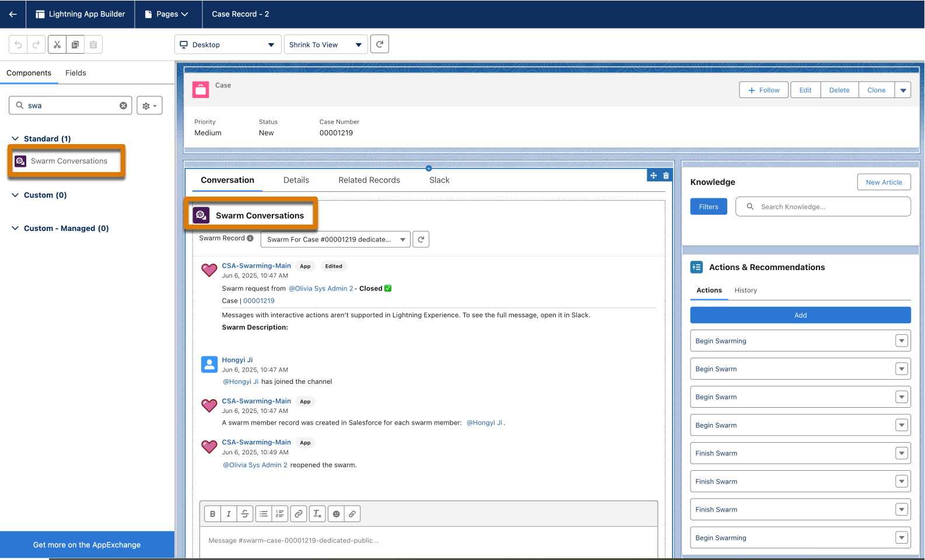
Task: Click Get more on the AppExchange
Action: [x=87, y=545]
